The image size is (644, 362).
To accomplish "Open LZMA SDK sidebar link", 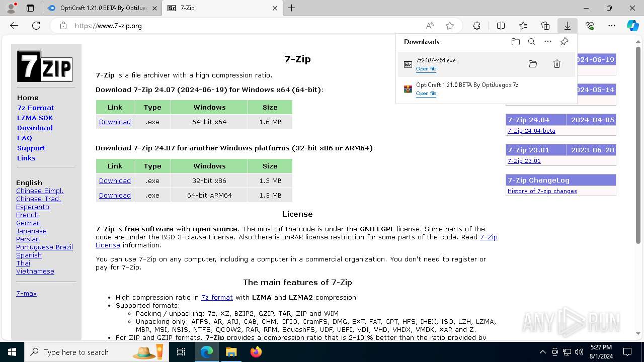I will click(35, 118).
